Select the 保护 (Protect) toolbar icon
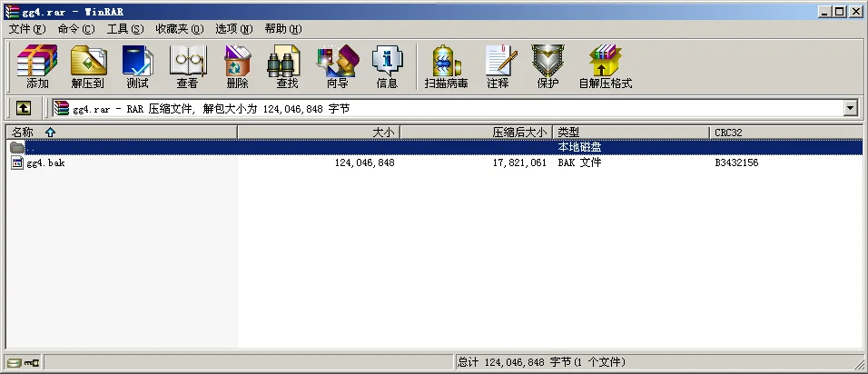This screenshot has height=374, width=868. pyautogui.click(x=547, y=67)
